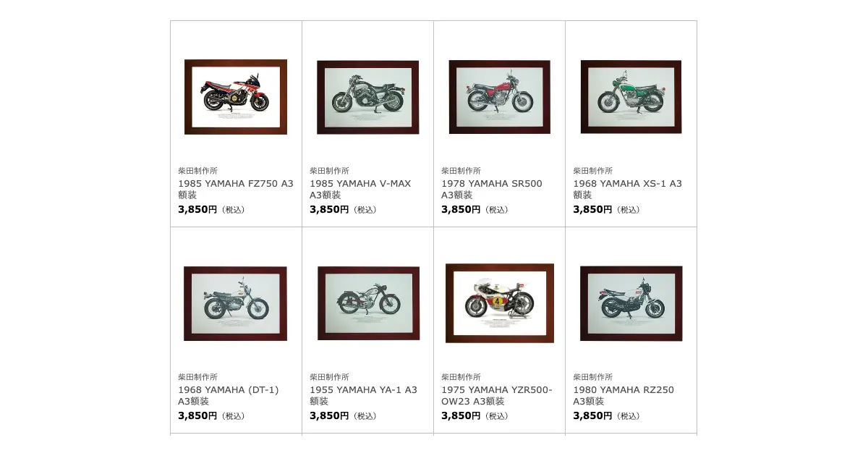Follow the '1985 YAMAHA V-MAX A3額装' link

coord(360,189)
